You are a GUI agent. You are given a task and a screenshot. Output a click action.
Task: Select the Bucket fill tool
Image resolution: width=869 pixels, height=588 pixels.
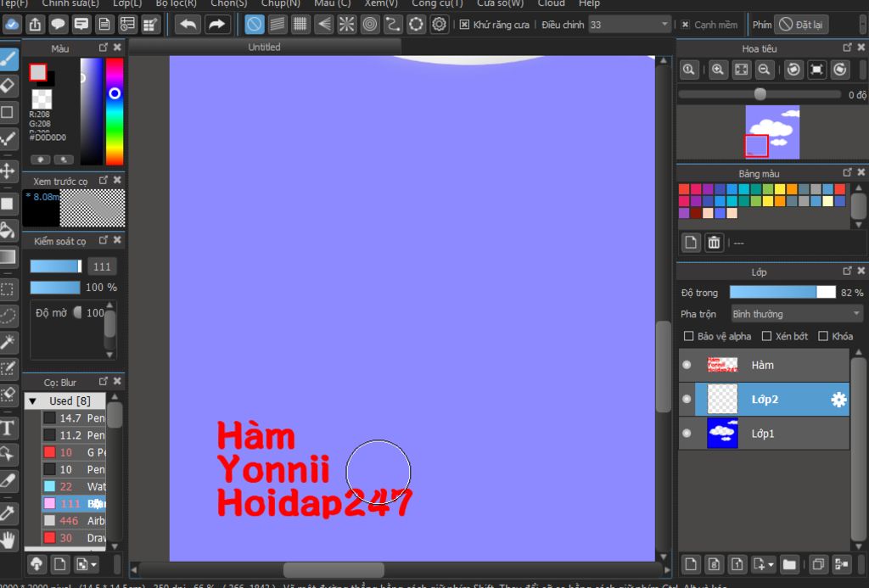[8, 231]
